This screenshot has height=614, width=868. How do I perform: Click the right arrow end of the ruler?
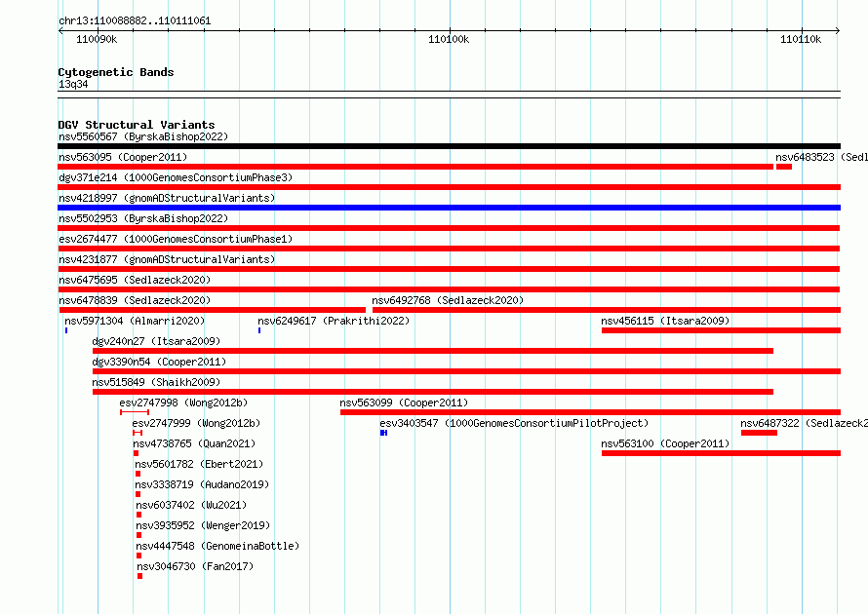click(838, 31)
